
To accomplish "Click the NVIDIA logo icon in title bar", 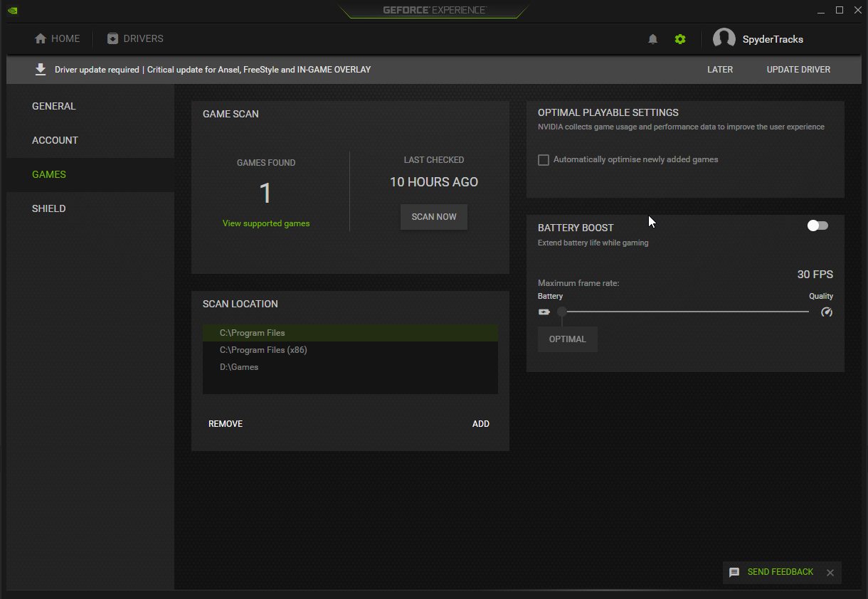I will (x=13, y=11).
